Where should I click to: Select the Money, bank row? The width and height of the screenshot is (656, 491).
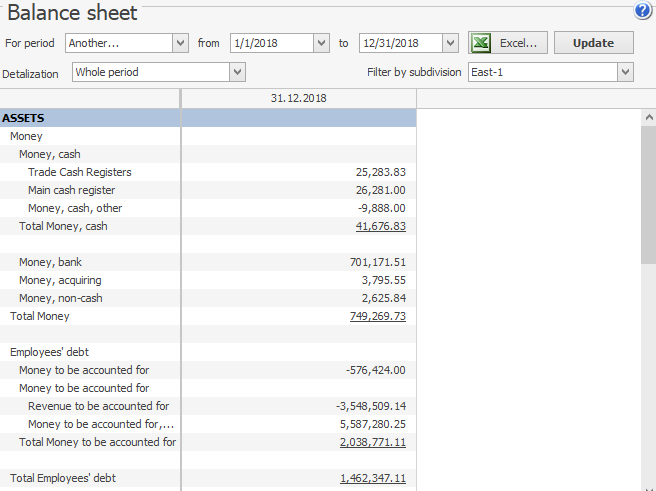click(50, 262)
